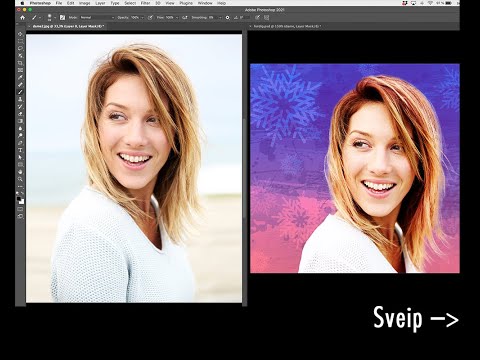Select the Clone Stamp tool
Image resolution: width=480 pixels, height=360 pixels.
20,99
